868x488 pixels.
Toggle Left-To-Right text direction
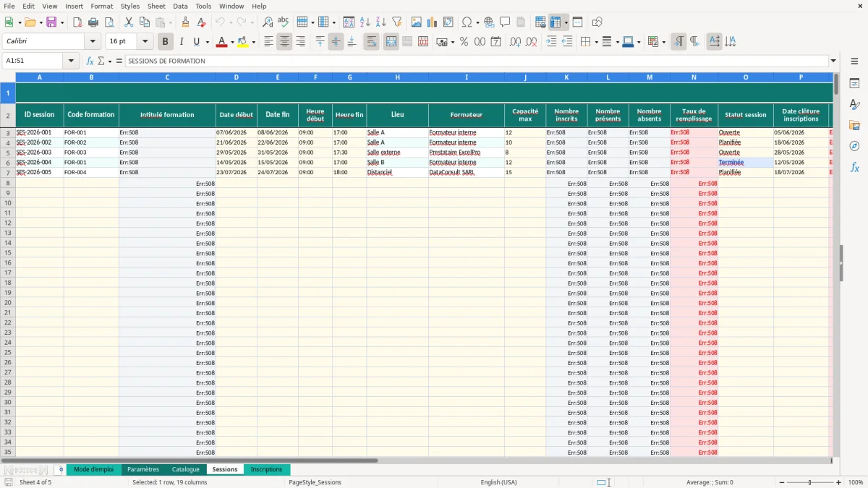tap(678, 42)
